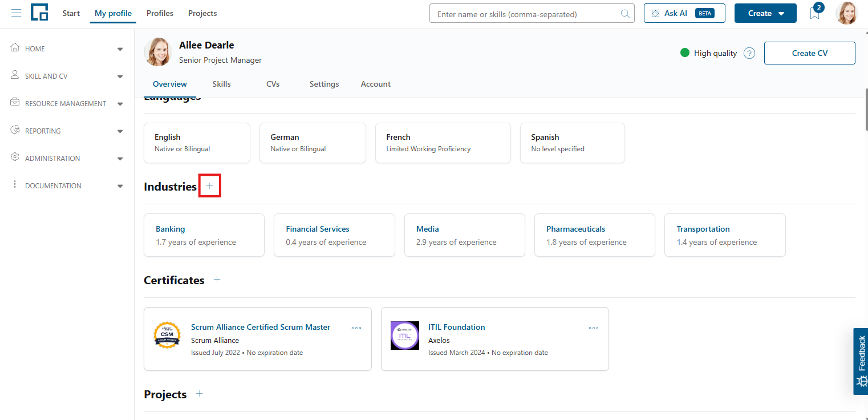Click the Home sidebar icon
This screenshot has width=868, height=420.
tap(15, 48)
